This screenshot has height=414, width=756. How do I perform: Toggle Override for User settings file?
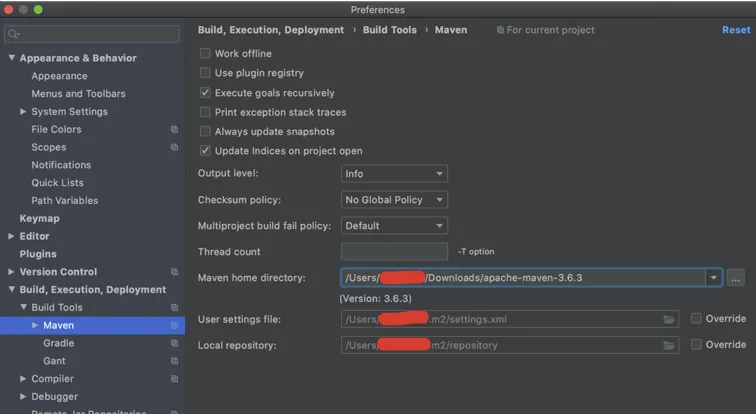click(x=696, y=319)
